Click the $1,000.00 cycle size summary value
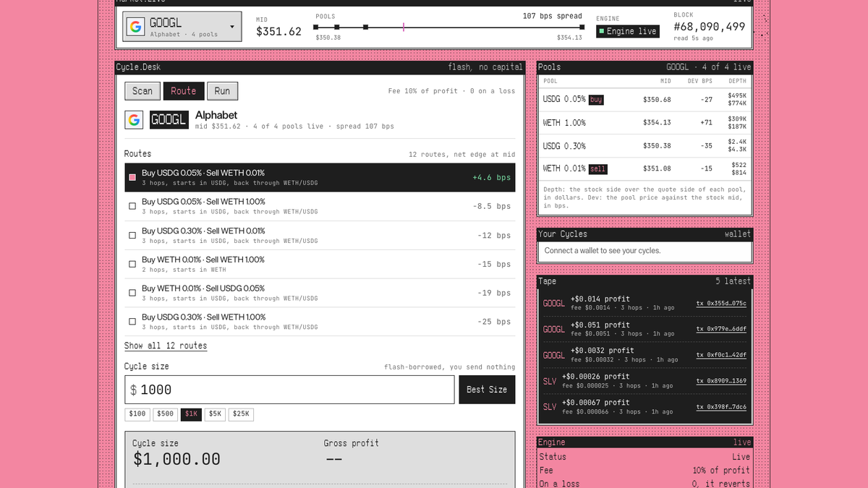This screenshot has height=488, width=868. tap(176, 459)
